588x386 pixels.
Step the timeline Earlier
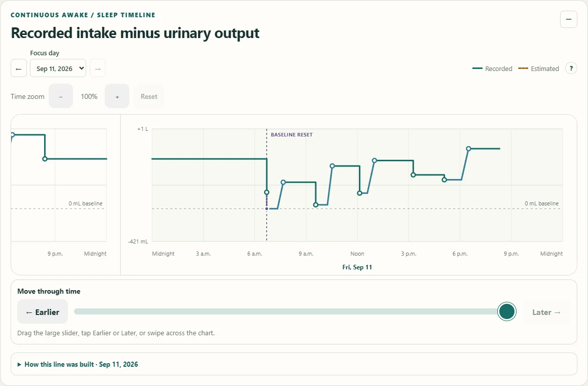click(x=43, y=312)
